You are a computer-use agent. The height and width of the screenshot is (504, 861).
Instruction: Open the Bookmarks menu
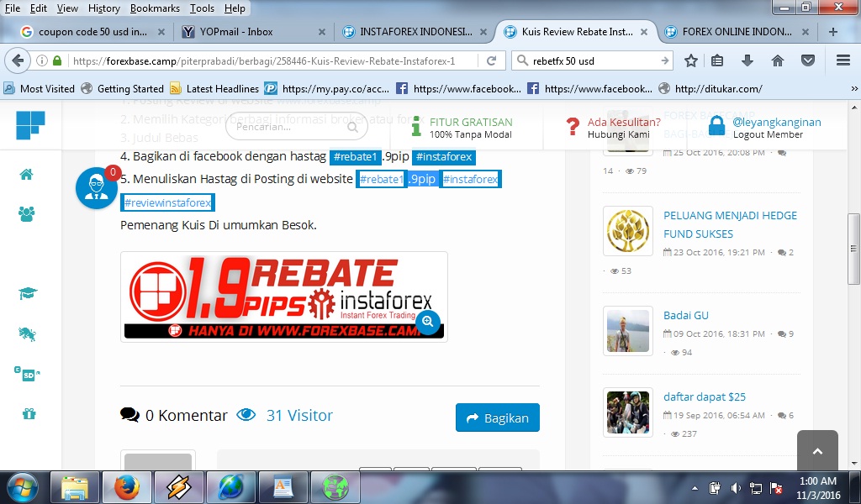coord(155,8)
